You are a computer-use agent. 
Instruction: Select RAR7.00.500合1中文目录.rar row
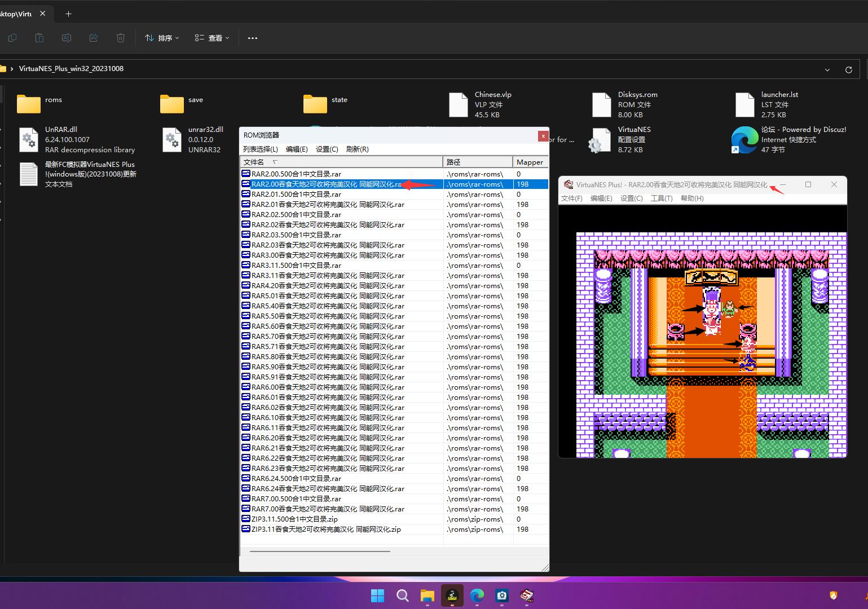pyautogui.click(x=394, y=499)
